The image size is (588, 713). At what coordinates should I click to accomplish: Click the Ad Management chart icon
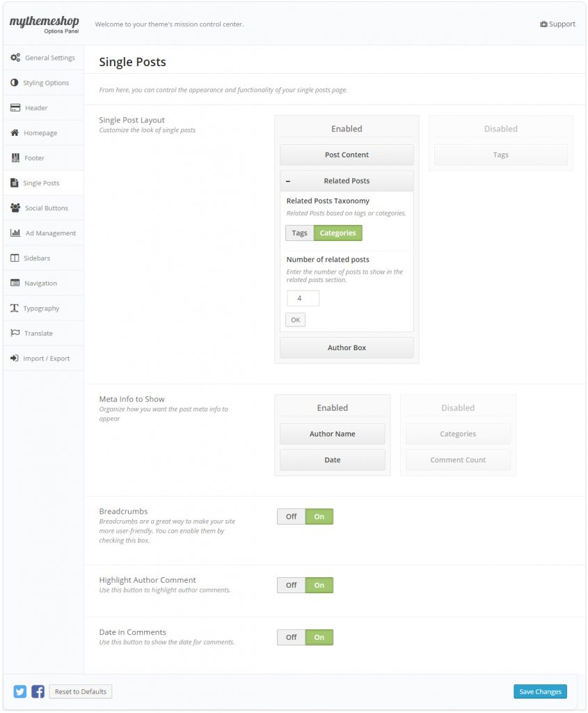pyautogui.click(x=15, y=233)
